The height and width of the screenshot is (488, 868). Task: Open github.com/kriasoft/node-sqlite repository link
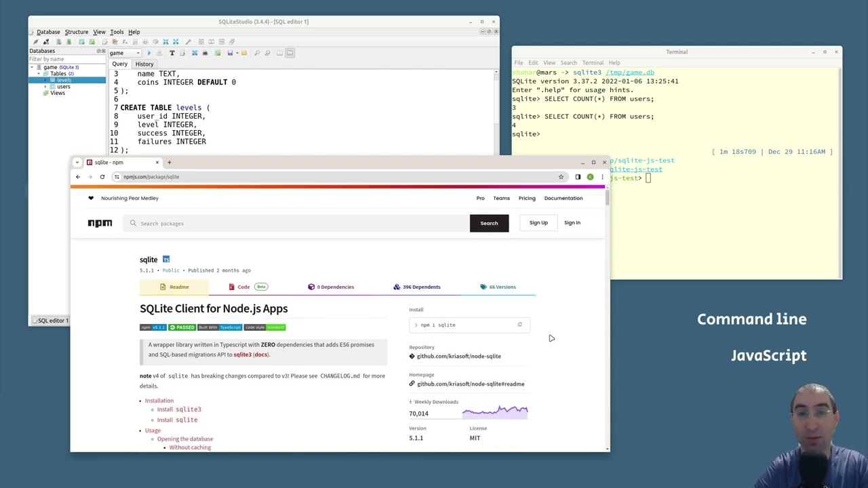click(458, 356)
